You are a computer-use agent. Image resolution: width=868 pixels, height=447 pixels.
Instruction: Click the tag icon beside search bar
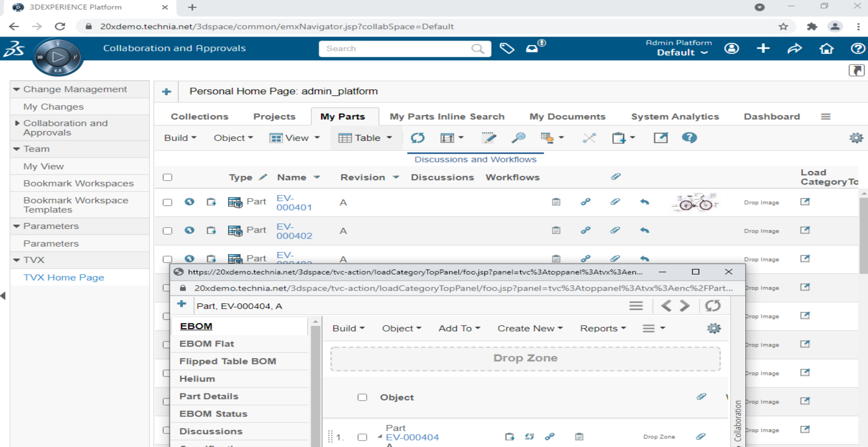pyautogui.click(x=507, y=48)
